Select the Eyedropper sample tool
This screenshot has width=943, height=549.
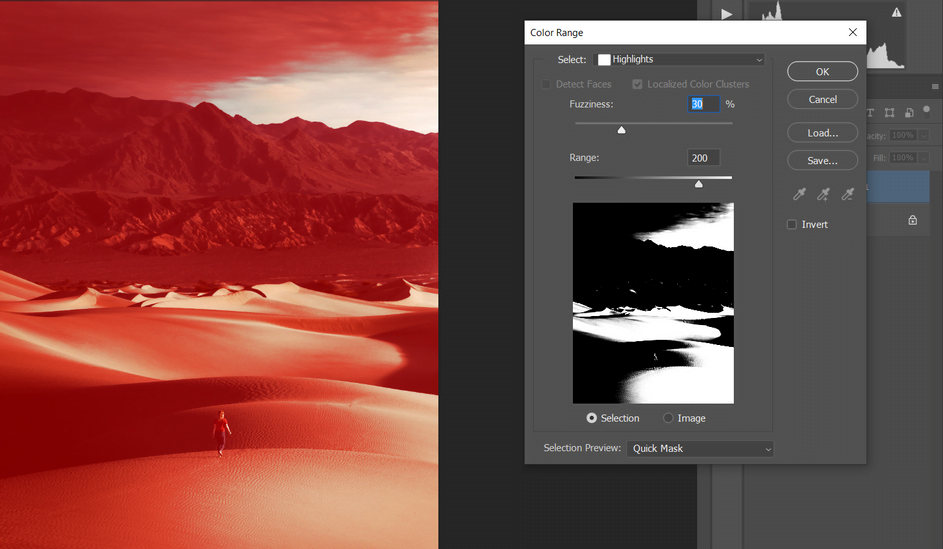coord(799,195)
